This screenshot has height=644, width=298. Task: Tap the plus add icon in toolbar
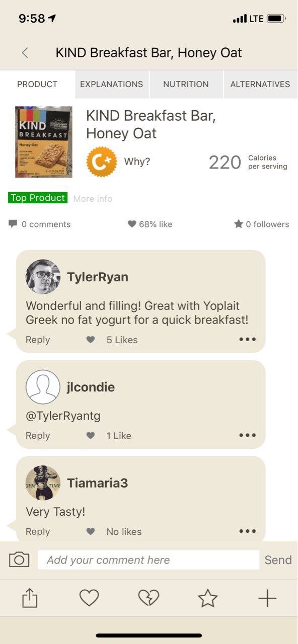coord(267,598)
